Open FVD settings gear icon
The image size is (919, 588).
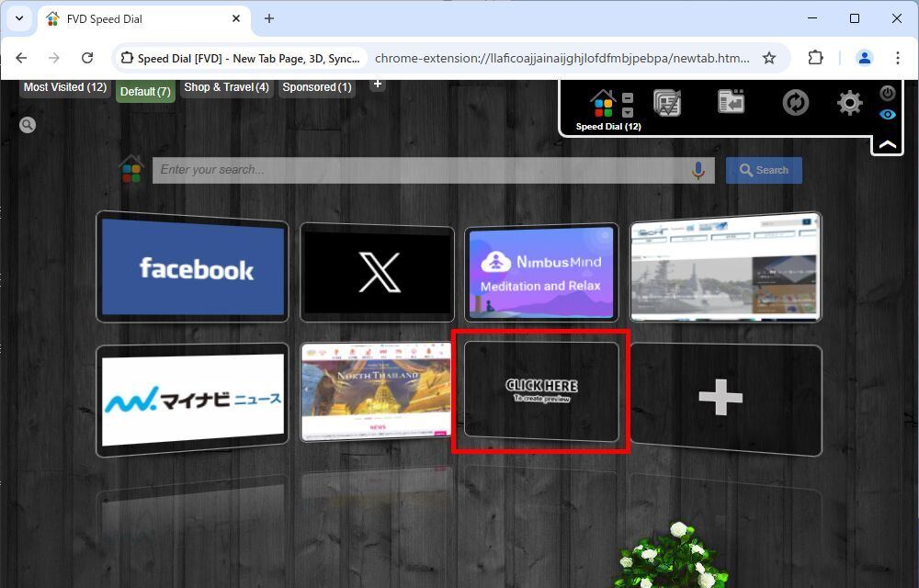849,103
